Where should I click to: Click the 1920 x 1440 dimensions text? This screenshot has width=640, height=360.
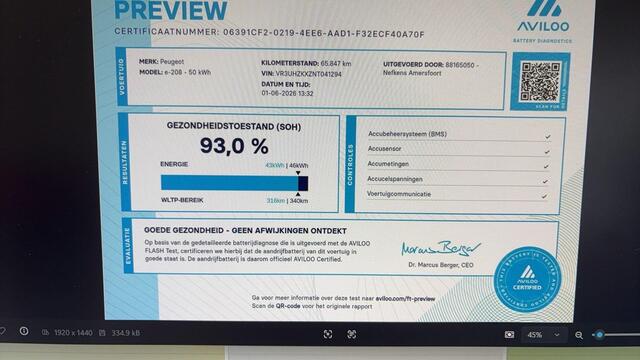click(x=73, y=333)
